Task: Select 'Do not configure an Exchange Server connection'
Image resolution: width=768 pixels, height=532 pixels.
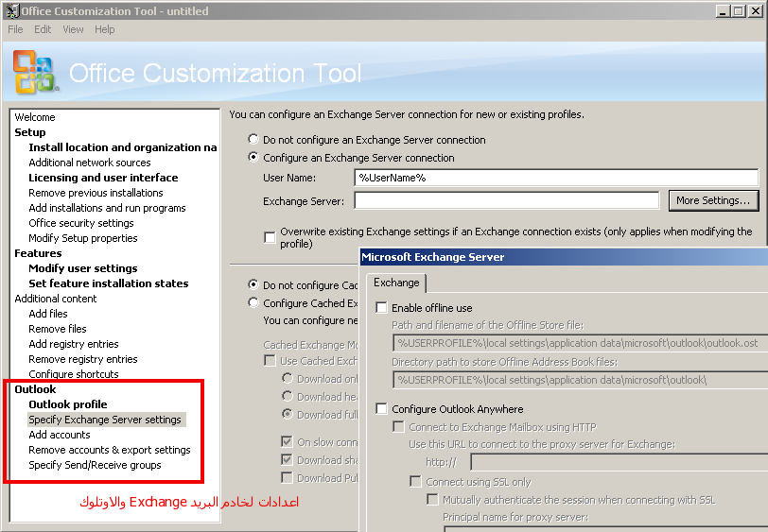Action: pyautogui.click(x=253, y=139)
